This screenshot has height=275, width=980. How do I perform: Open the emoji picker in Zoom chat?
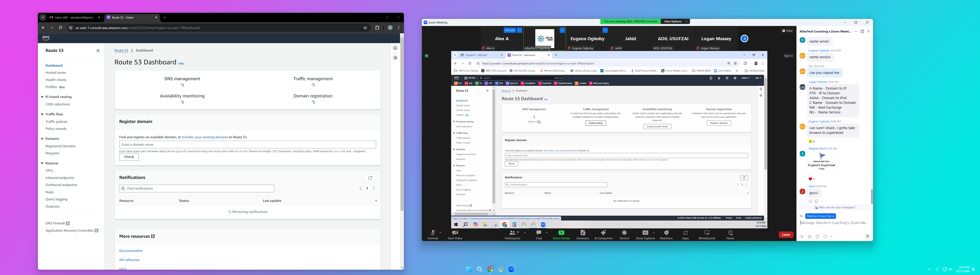(810, 237)
